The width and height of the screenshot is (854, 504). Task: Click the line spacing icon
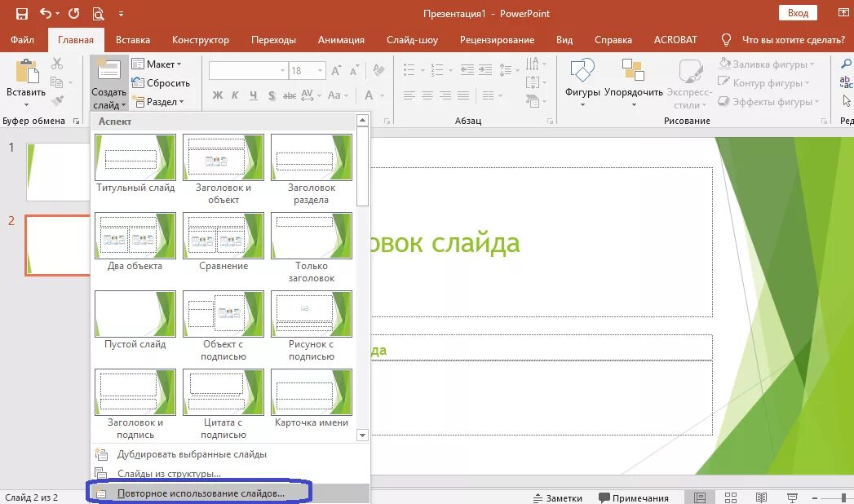click(505, 69)
